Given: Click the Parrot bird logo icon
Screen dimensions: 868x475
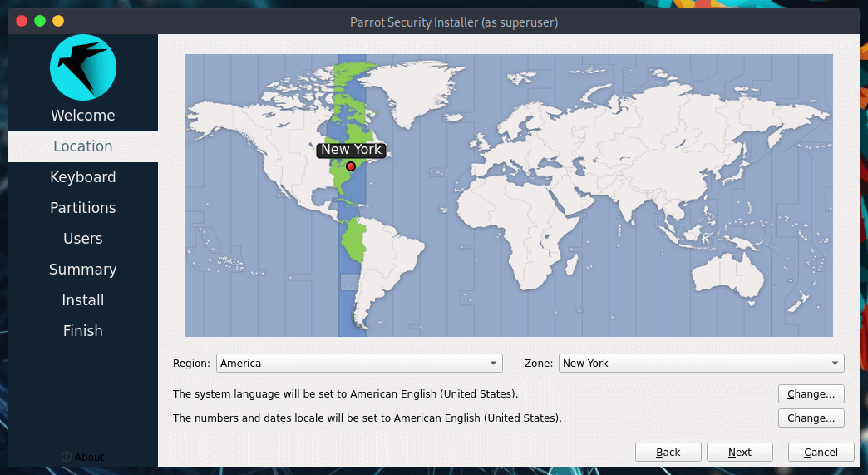Looking at the screenshot, I should 82,67.
